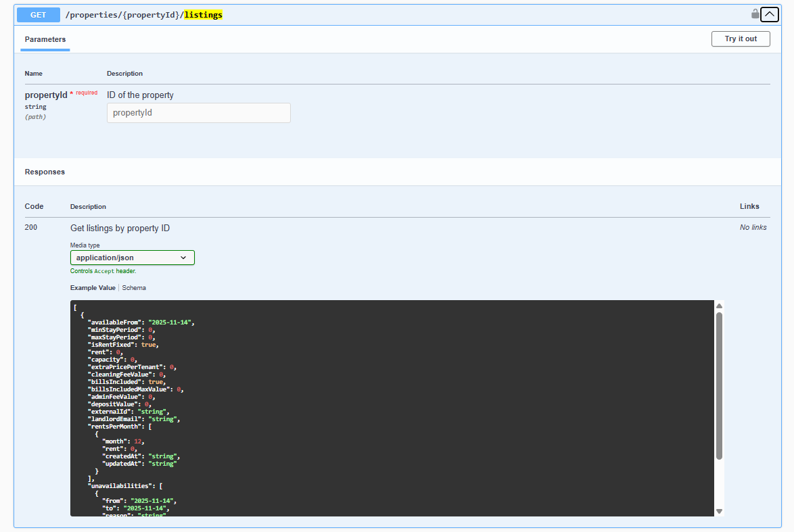Click the Try it out button
Image resolution: width=794 pixels, height=532 pixels.
tap(741, 39)
